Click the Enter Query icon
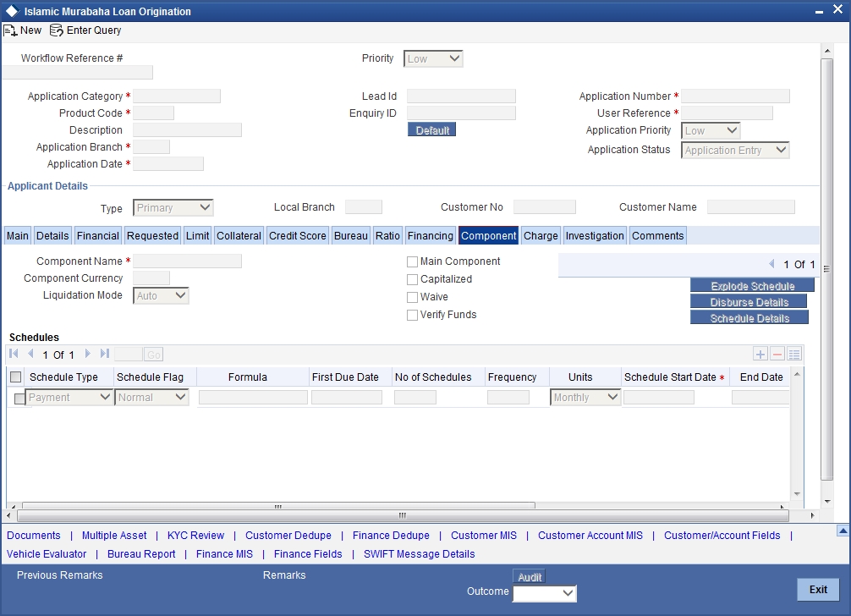The height and width of the screenshot is (616, 851). click(x=56, y=30)
